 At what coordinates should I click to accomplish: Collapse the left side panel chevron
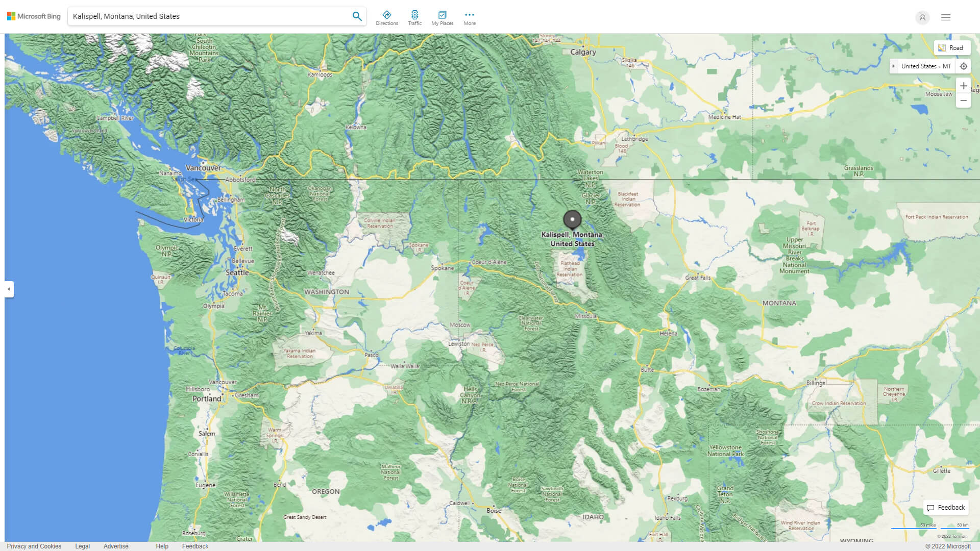9,289
